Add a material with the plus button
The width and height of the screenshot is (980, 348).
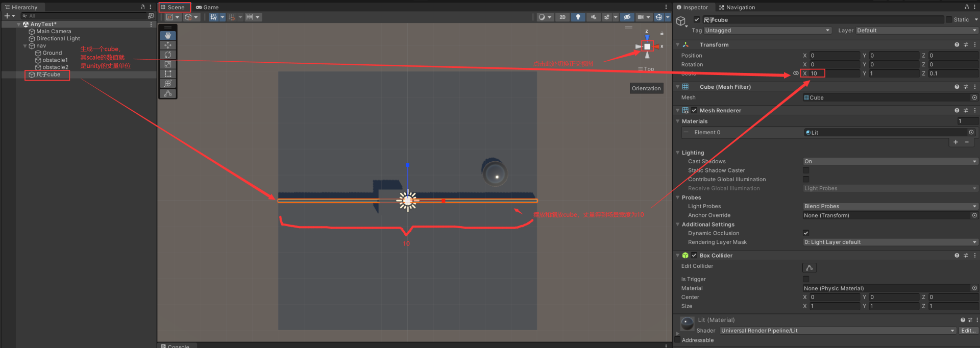click(x=955, y=142)
